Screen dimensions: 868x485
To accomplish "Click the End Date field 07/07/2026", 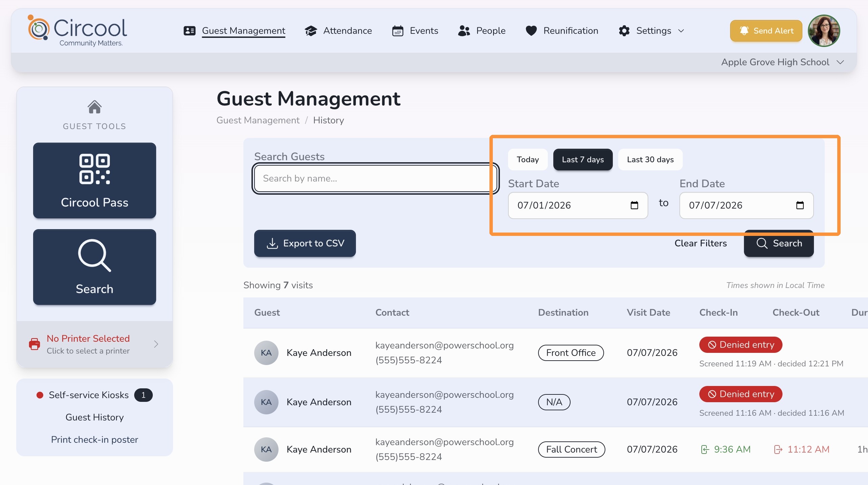I will pos(746,205).
